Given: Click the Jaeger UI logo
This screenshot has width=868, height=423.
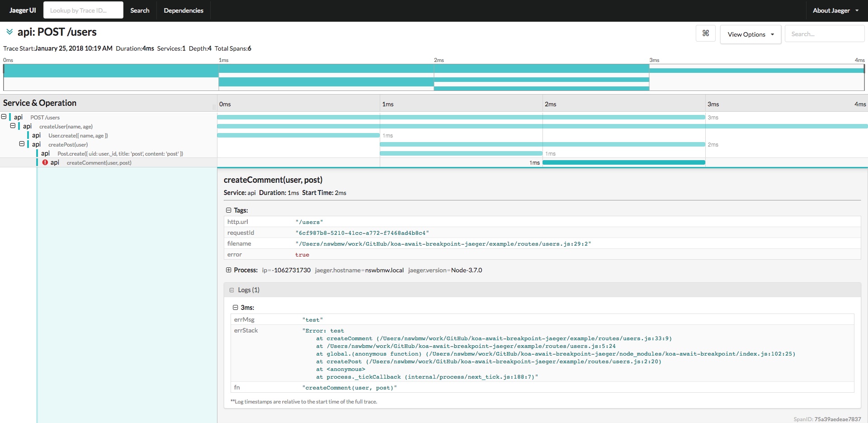Looking at the screenshot, I should point(22,10).
